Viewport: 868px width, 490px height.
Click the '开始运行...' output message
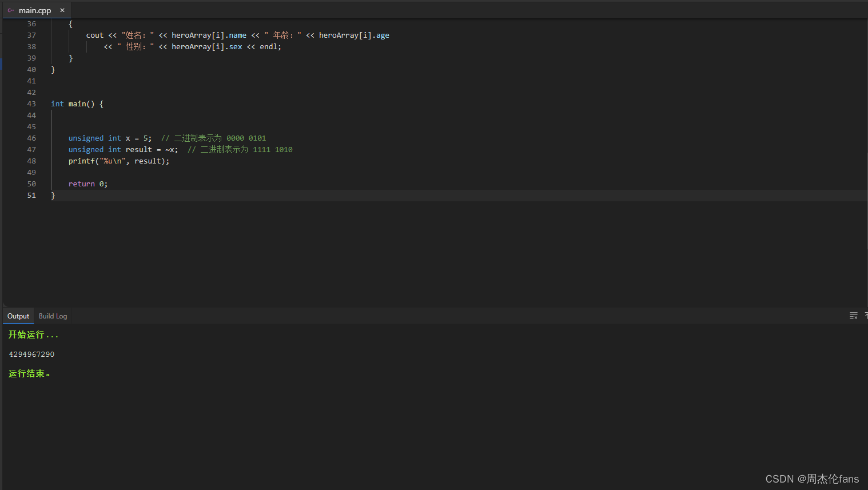(33, 335)
